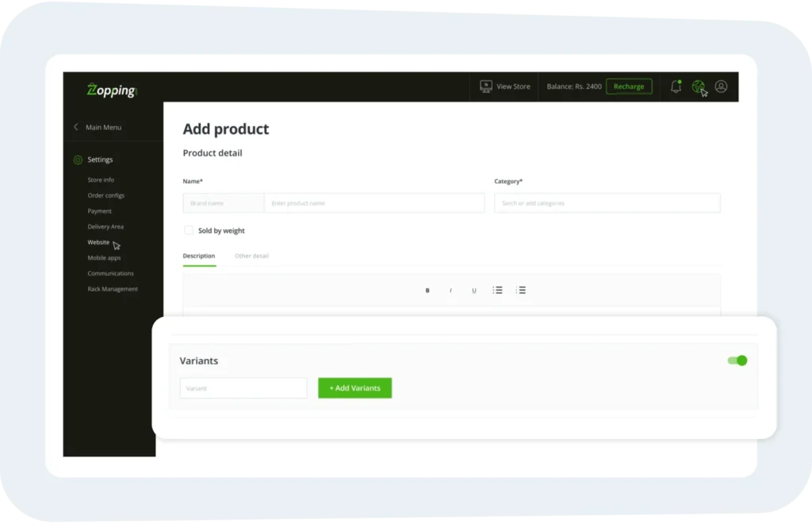Apply bold formatting in description editor
The width and height of the screenshot is (812, 523).
click(427, 290)
